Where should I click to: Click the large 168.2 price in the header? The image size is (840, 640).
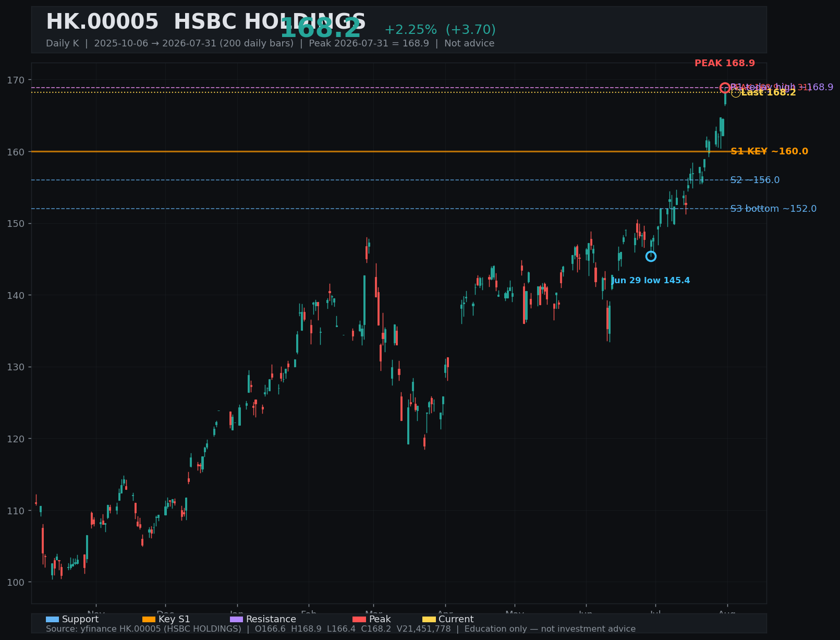321,28
